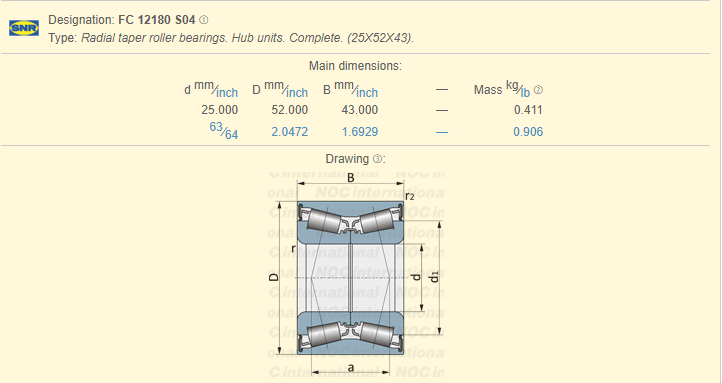Click the 52.000 mm outer diameter value

290,110
